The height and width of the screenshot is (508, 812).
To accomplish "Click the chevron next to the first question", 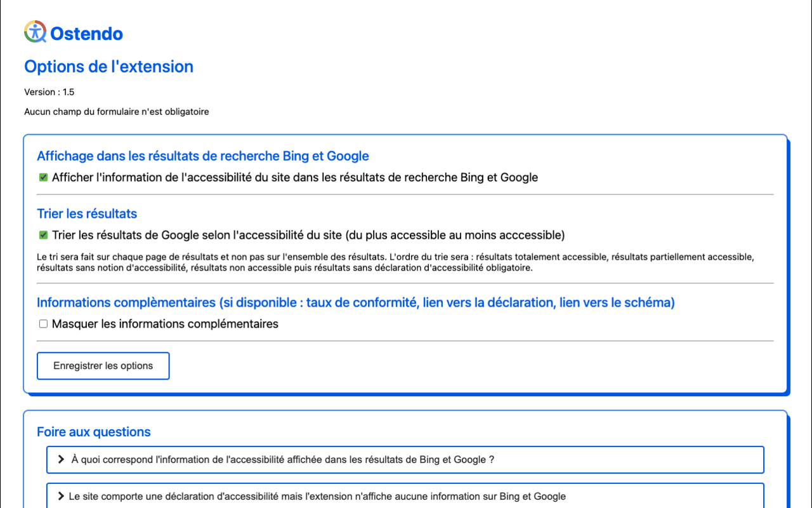I will (x=60, y=459).
